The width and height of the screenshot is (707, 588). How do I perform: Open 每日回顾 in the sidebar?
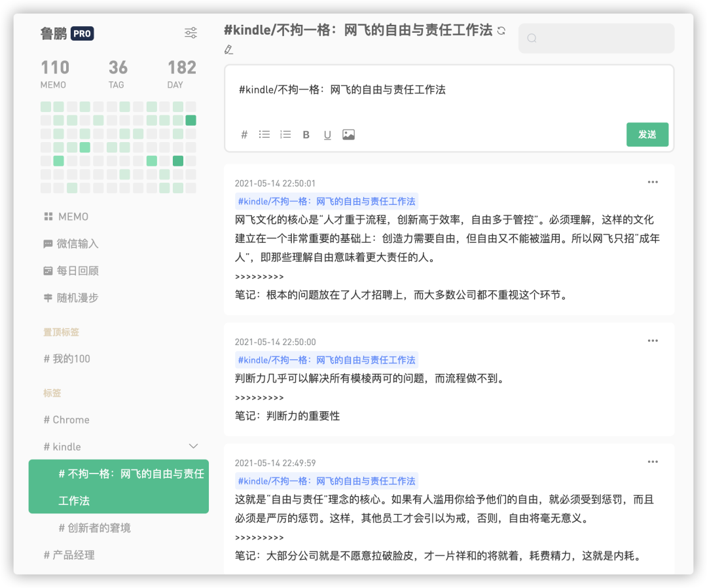coord(71,271)
